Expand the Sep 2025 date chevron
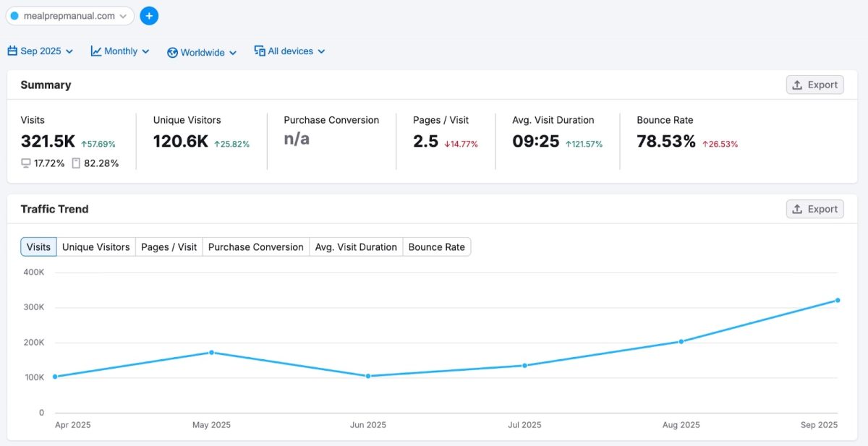 point(69,51)
